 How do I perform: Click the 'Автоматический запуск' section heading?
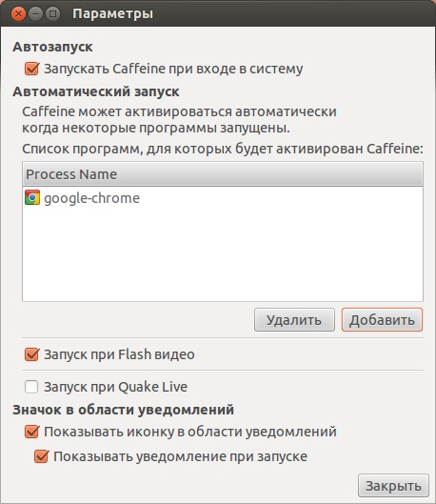point(96,91)
